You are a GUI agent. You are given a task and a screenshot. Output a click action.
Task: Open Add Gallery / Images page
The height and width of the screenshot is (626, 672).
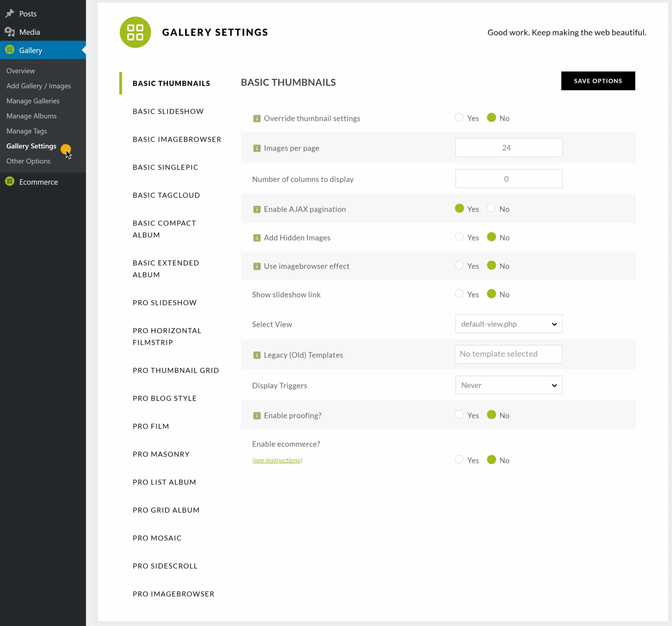point(39,86)
